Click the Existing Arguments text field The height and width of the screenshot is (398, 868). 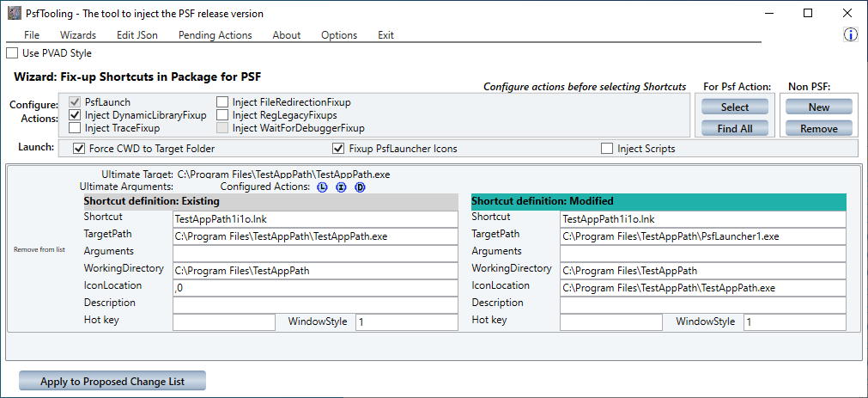coord(315,254)
